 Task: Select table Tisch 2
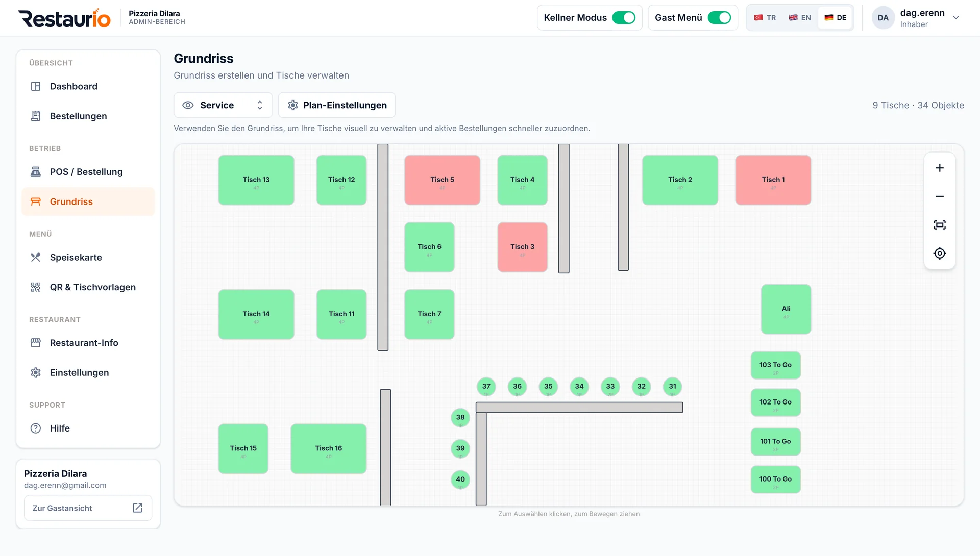point(680,181)
